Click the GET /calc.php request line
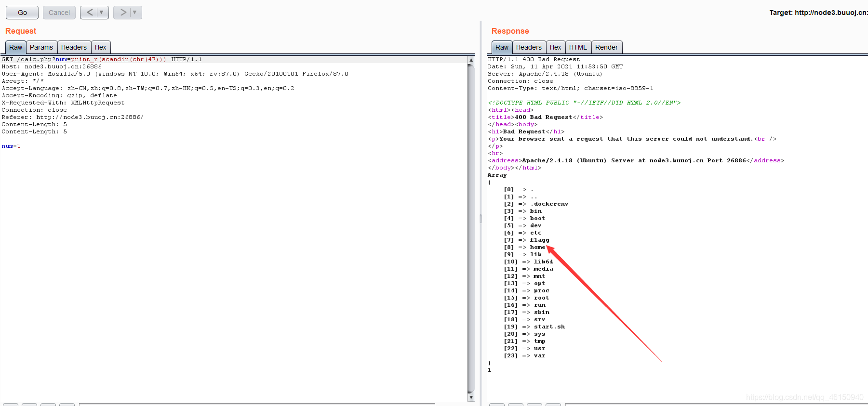Image resolution: width=868 pixels, height=406 pixels. tap(102, 60)
